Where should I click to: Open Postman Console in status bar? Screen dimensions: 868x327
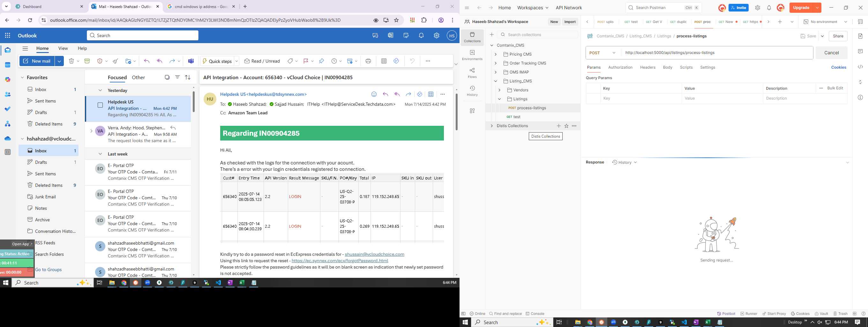tap(535, 314)
